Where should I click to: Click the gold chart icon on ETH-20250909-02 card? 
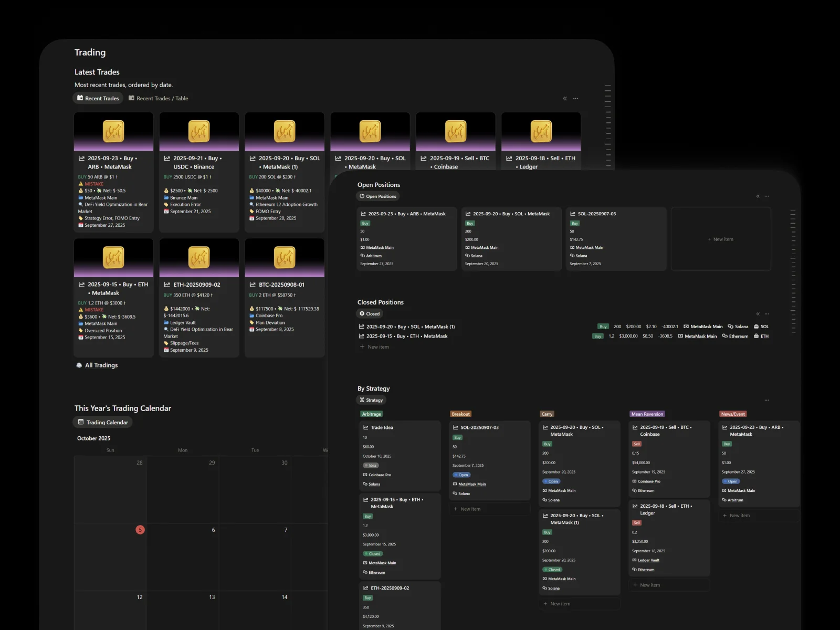pyautogui.click(x=199, y=258)
